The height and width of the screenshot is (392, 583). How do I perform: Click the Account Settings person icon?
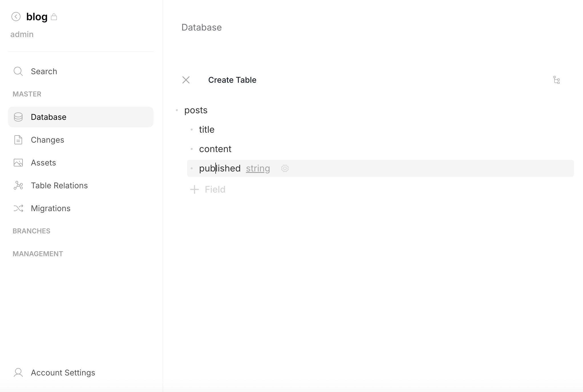18,372
